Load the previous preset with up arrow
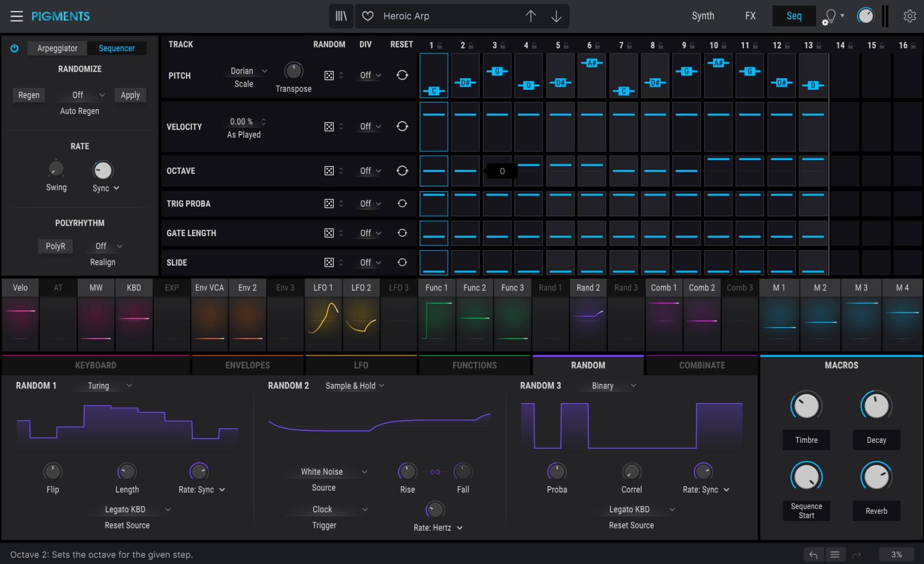This screenshot has width=924, height=564. (531, 16)
